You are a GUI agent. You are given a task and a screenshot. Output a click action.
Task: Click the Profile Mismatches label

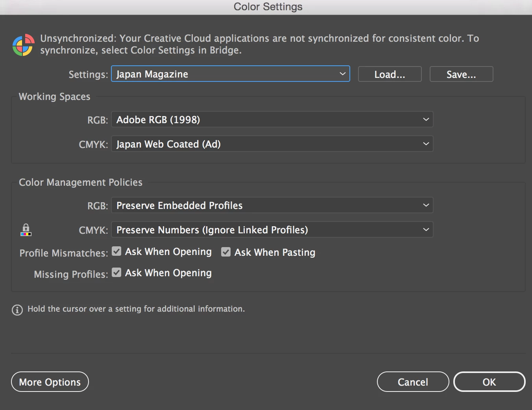64,253
